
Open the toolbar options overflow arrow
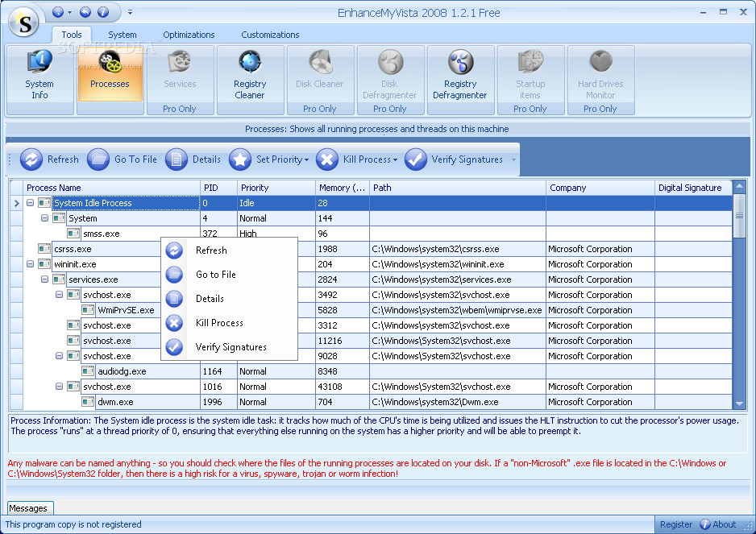(513, 159)
